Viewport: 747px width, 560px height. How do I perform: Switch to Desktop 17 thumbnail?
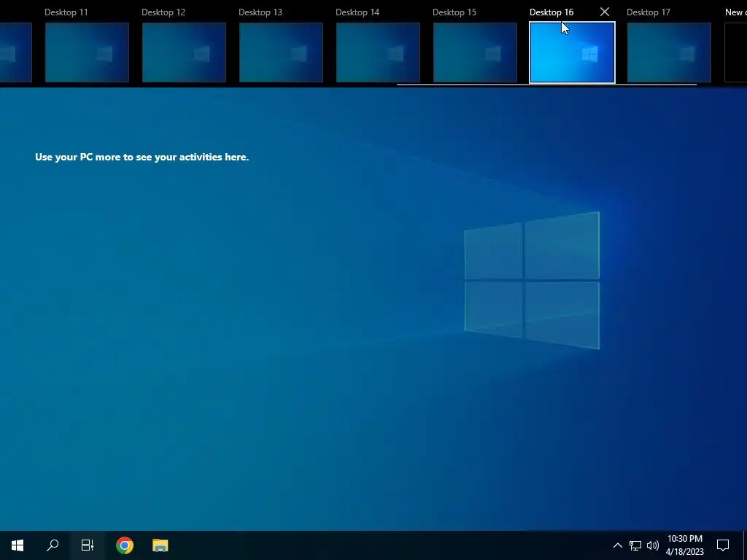[669, 52]
